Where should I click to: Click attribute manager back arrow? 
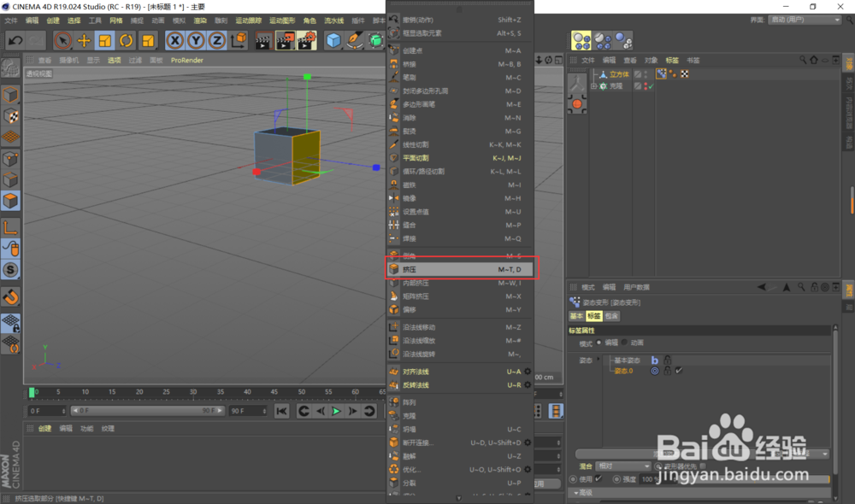[762, 287]
